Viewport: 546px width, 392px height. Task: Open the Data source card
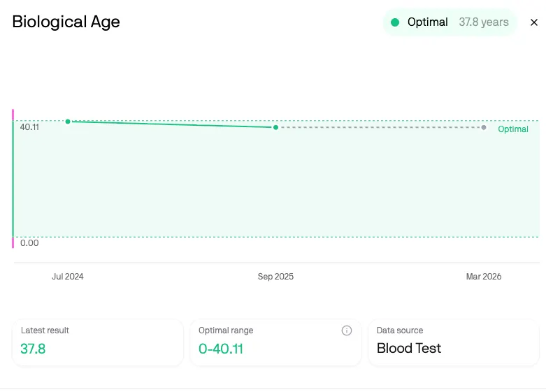point(454,342)
